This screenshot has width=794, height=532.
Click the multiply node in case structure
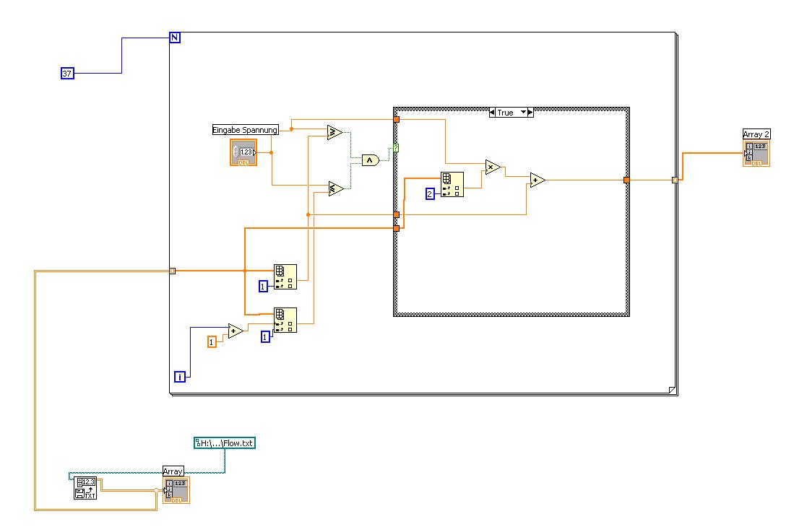[x=493, y=167]
